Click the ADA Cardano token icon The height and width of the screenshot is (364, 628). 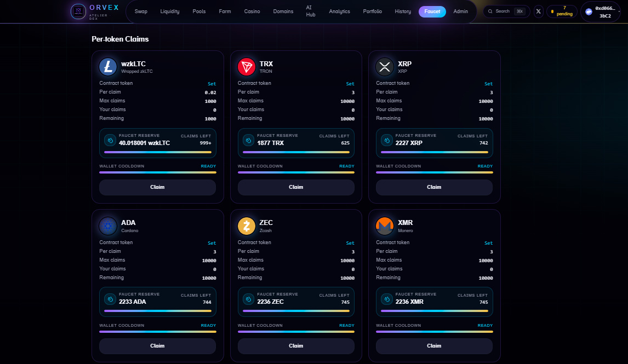tap(108, 226)
